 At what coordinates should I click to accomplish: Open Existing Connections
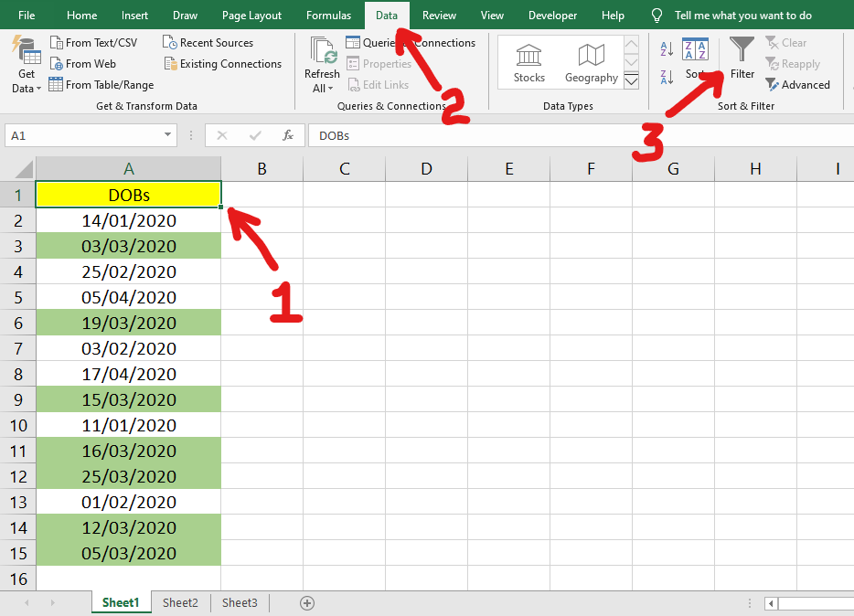tap(223, 64)
